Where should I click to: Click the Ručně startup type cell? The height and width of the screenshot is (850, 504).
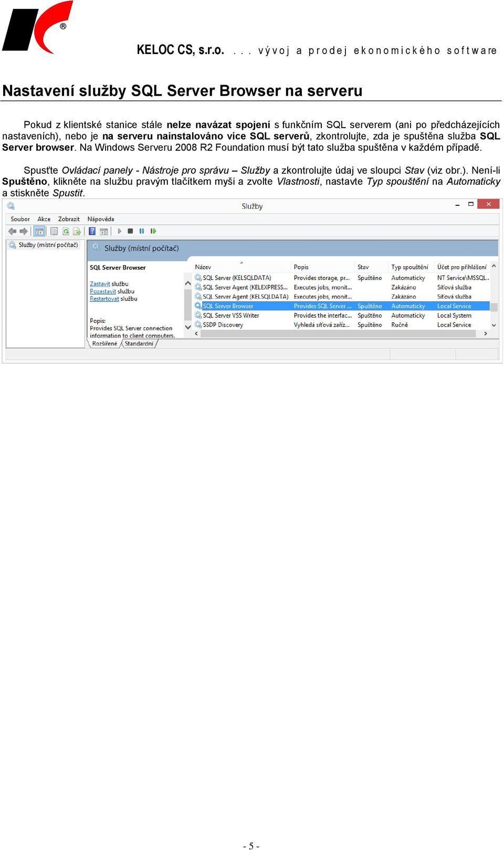pos(400,325)
